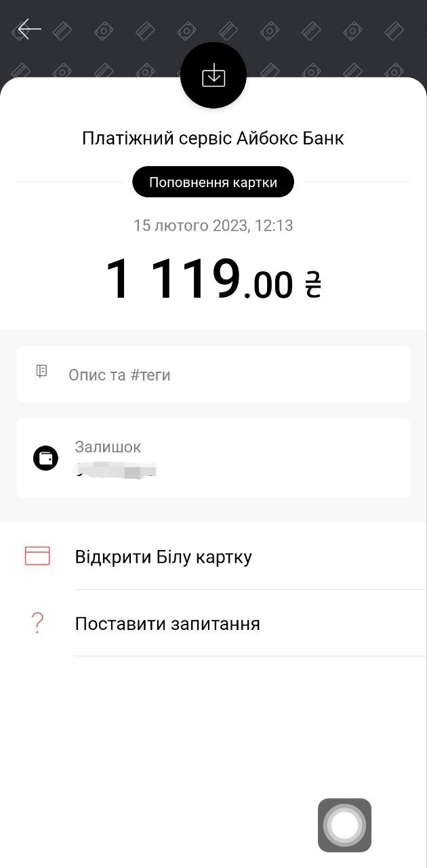
Task: Tap the incoming payment icon in black circle
Action: (213, 75)
